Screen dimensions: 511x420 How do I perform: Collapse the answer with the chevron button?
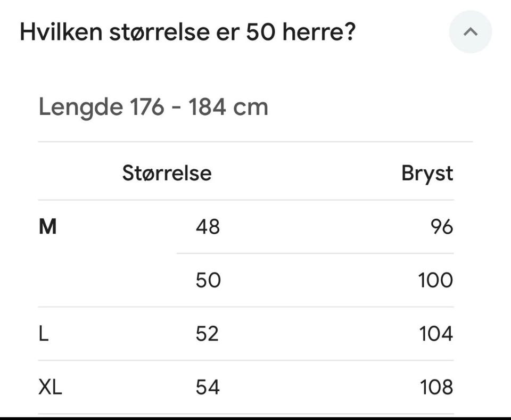pos(470,32)
